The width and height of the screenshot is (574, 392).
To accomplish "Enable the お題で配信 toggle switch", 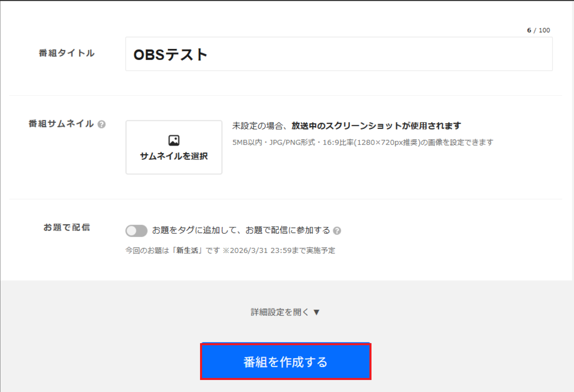I will click(136, 231).
